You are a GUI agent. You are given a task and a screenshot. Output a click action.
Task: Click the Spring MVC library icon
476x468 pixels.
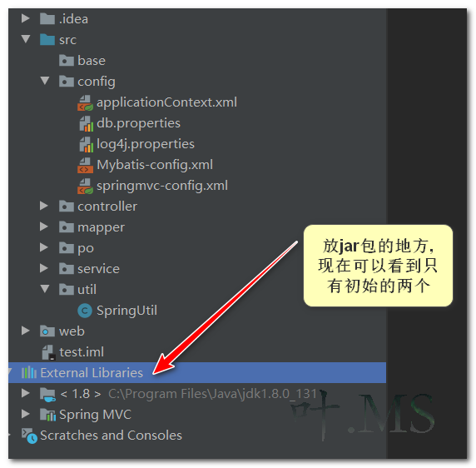47,415
